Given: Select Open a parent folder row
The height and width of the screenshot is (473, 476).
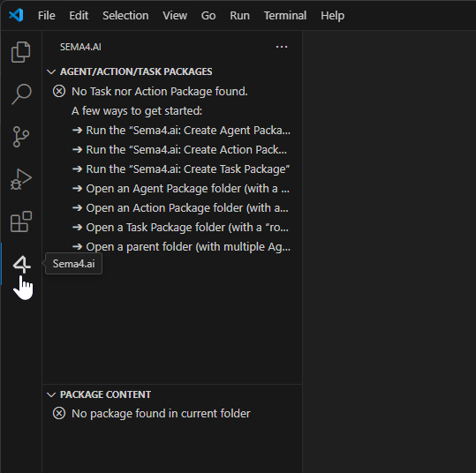Looking at the screenshot, I should pos(172,247).
